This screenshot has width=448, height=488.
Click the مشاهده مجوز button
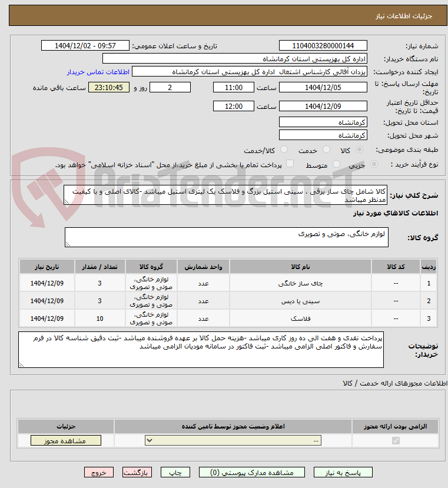pos(66,441)
